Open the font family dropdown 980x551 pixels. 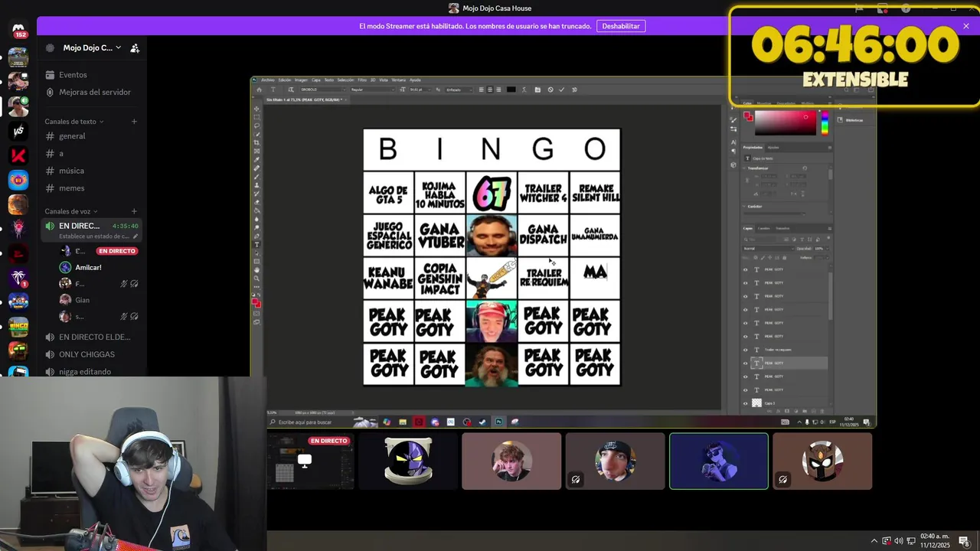coord(323,90)
